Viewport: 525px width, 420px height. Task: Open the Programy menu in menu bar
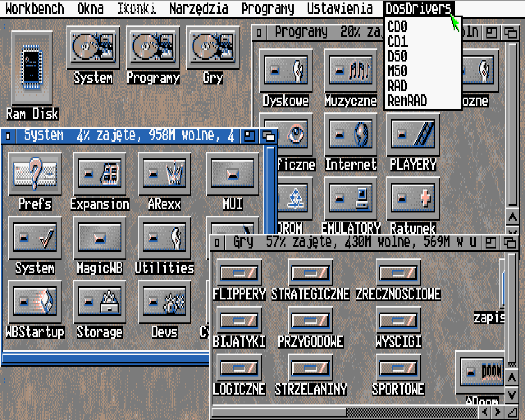click(267, 8)
